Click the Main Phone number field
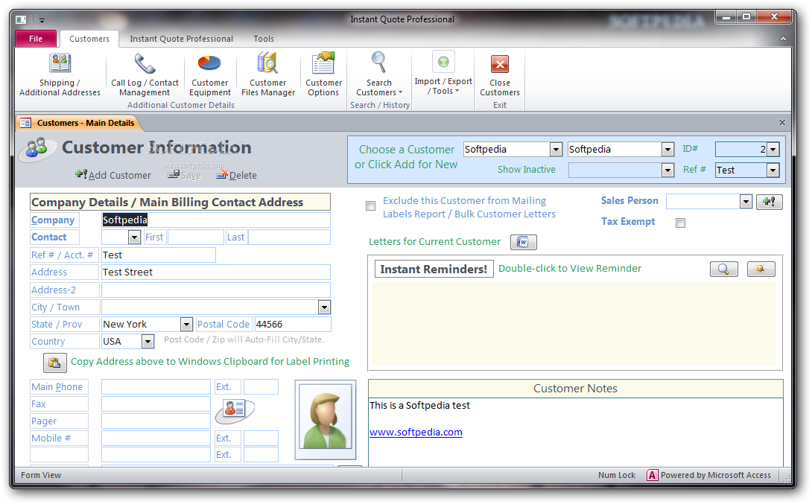Image resolution: width=812 pixels, height=504 pixels. pos(156,387)
